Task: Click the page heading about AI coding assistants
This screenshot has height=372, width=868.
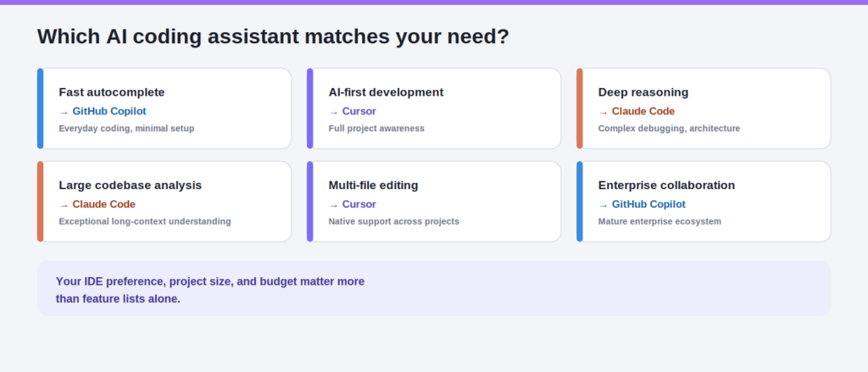Action: [273, 36]
